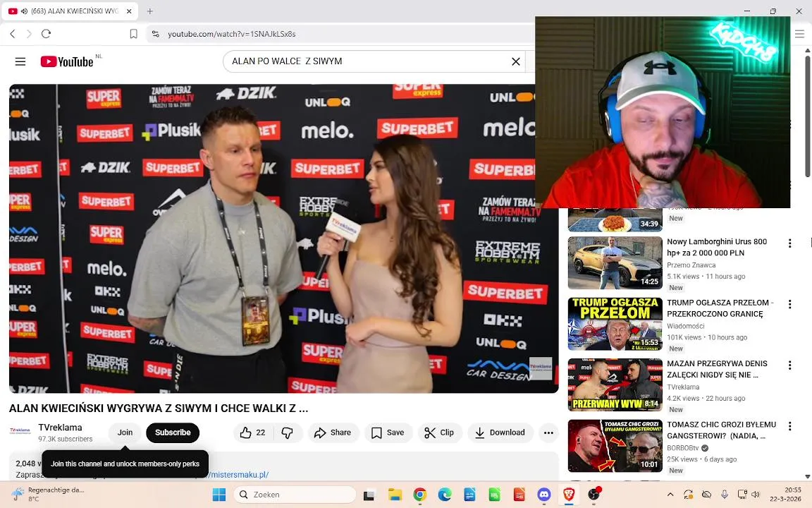Click the video player

284,238
